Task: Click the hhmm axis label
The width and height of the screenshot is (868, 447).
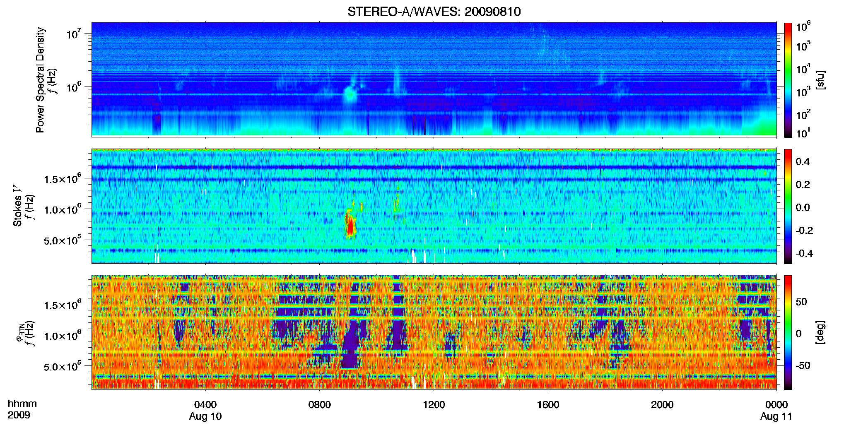Action: 22,404
